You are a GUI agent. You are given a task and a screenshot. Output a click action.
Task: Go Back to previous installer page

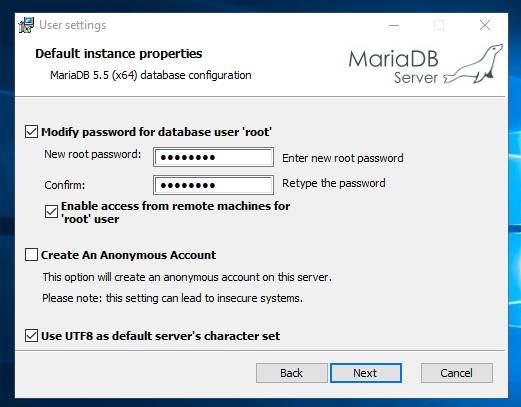(292, 373)
